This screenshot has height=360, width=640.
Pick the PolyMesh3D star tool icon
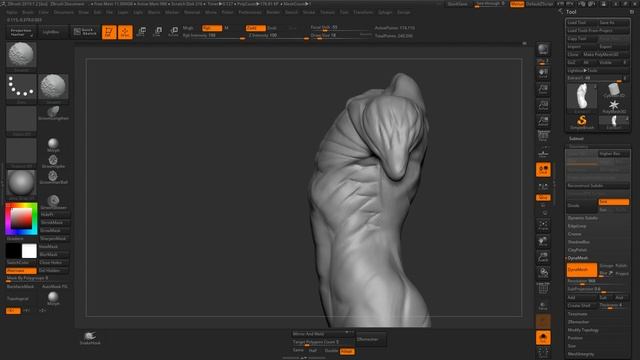click(x=613, y=107)
